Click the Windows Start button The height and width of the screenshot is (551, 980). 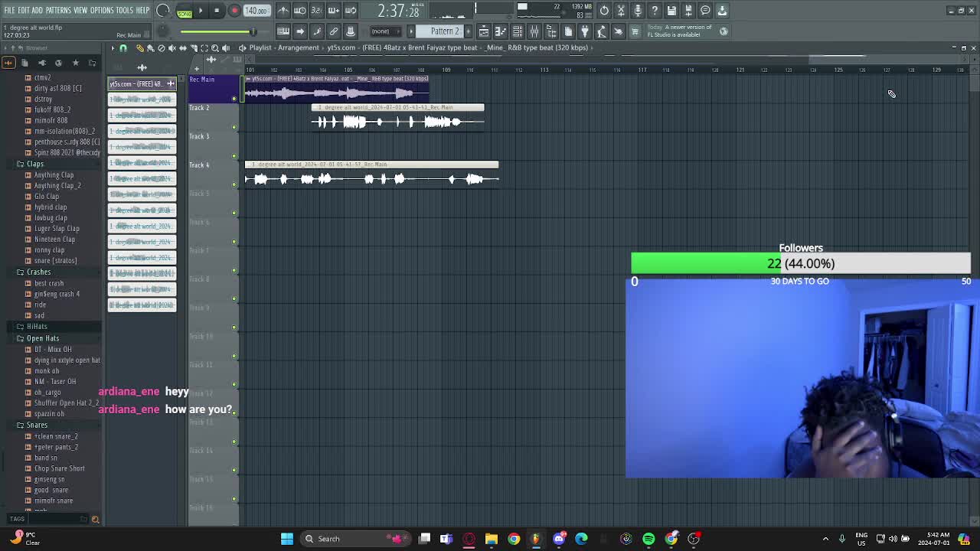click(287, 539)
